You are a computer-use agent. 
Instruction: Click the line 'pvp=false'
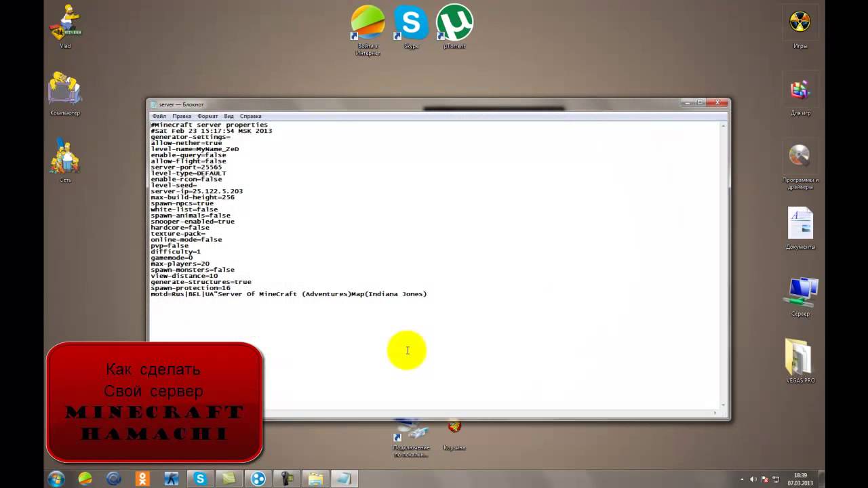pos(170,245)
